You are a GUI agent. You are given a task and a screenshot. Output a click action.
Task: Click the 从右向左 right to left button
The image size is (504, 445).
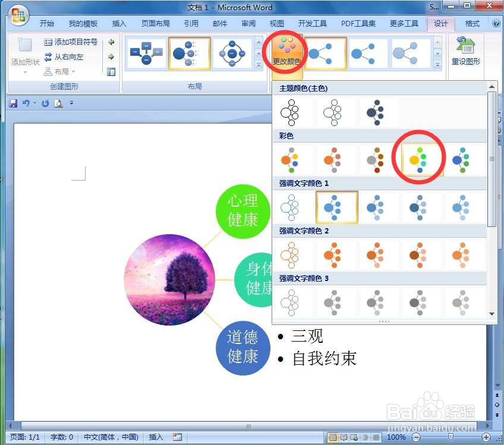[64, 57]
